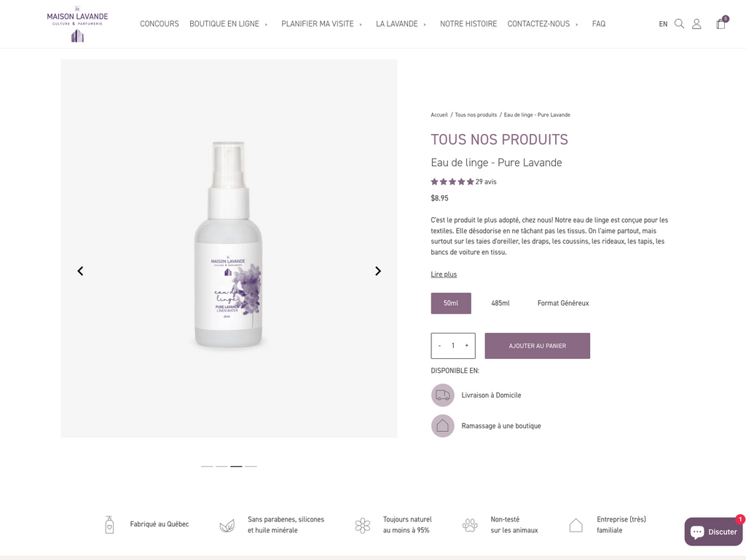
Task: Jump to the first carousel slide indicator
Action: [x=207, y=466]
